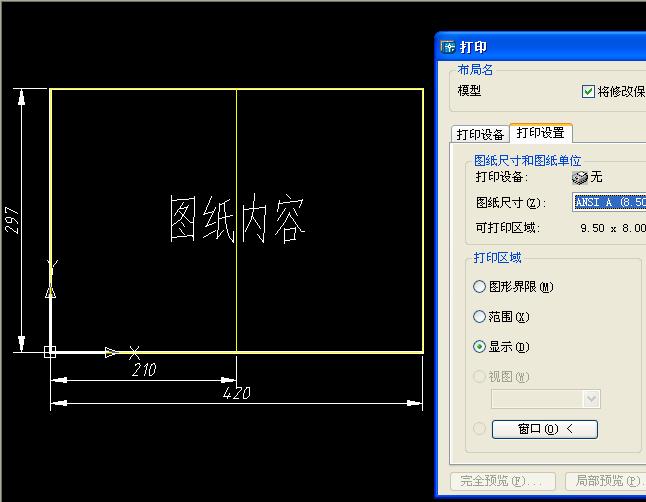Select the 图形界限(M) radio option

pos(479,286)
